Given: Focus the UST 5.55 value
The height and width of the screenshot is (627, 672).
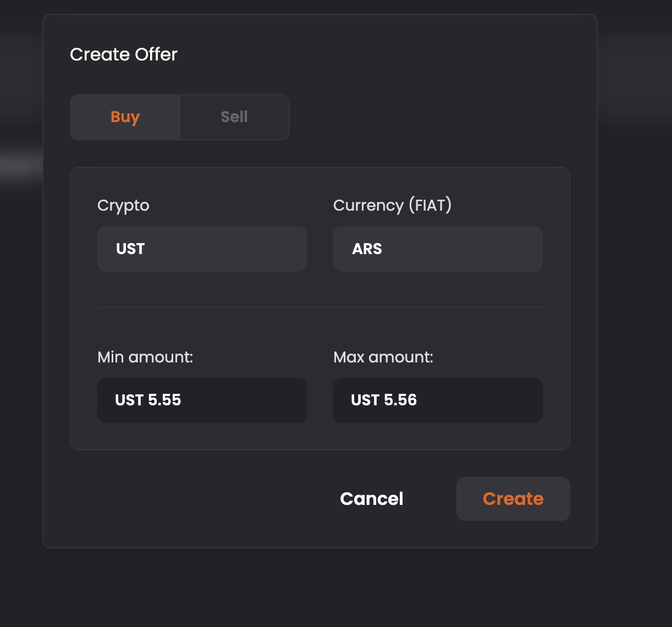Looking at the screenshot, I should 148,400.
